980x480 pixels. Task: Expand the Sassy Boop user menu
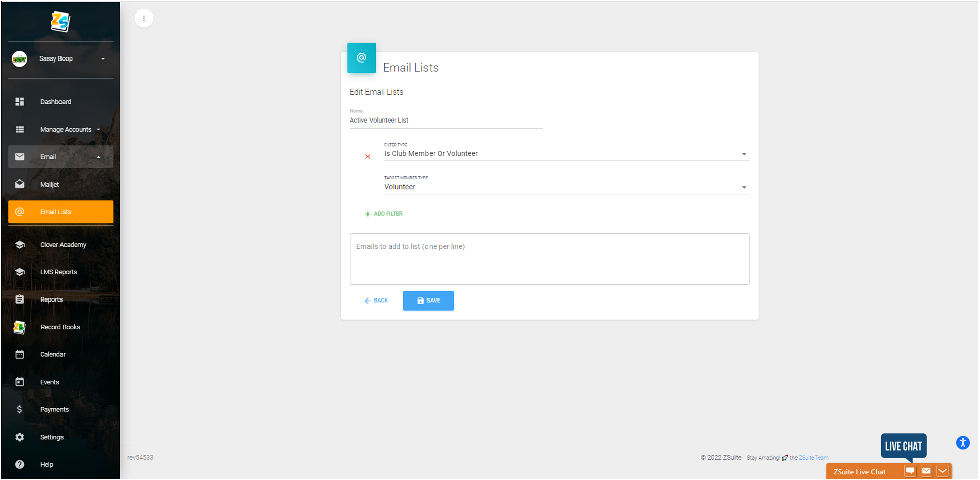[x=103, y=59]
